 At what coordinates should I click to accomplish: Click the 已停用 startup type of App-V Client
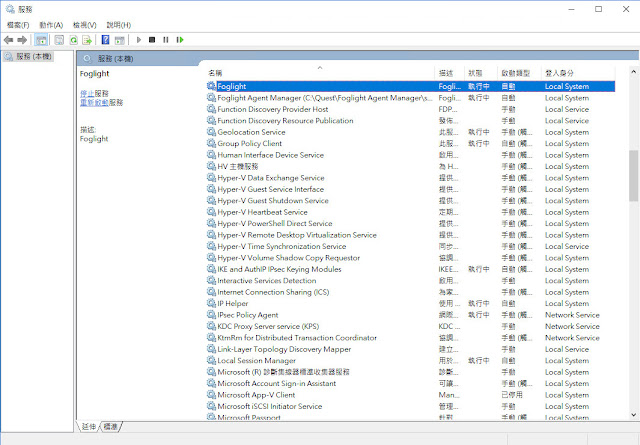point(512,395)
